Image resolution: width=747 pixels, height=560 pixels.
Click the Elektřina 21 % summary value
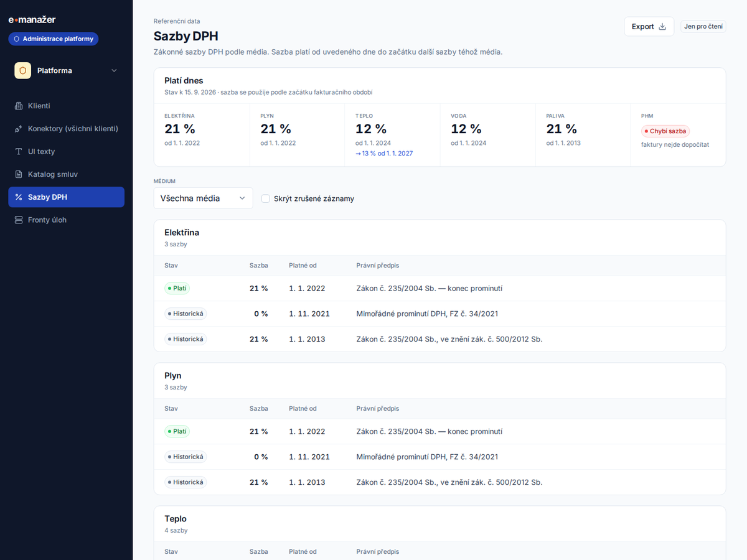[x=180, y=129]
